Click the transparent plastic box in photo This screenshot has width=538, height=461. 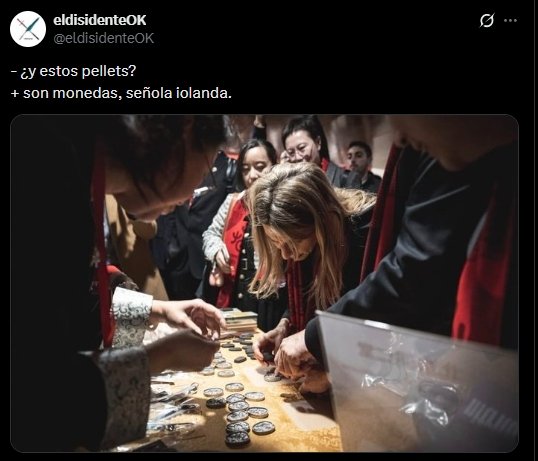coord(417,382)
